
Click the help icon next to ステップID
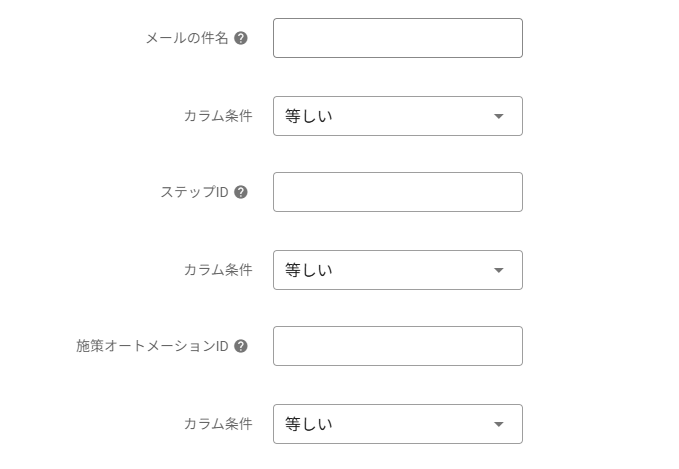[x=241, y=192]
